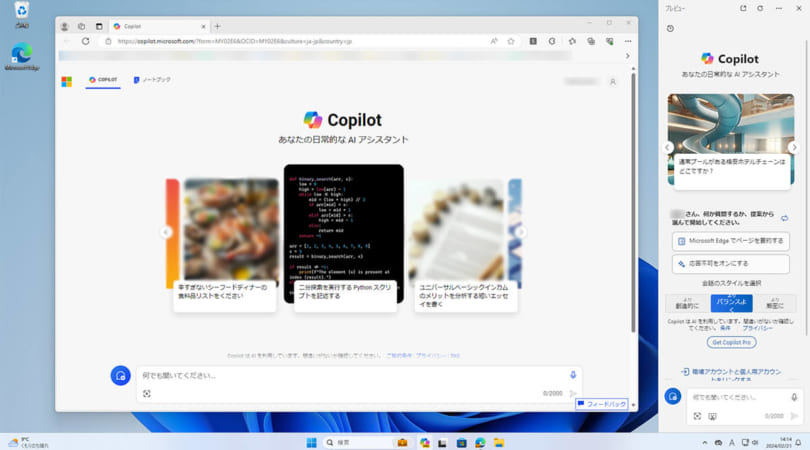810x450 pixels.
Task: Click the Microsoft logo on the Copilot page
Action: tap(67, 82)
